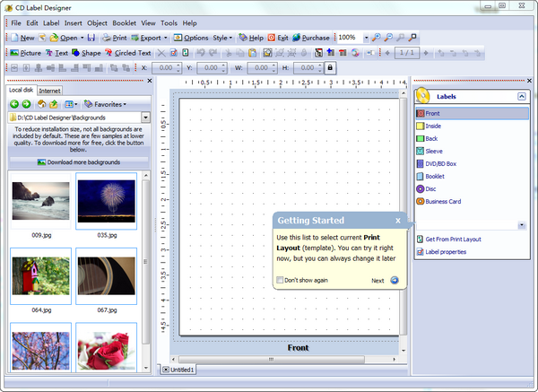Select the Disc label type
Image resolution: width=538 pixels, height=392 pixels.
point(431,188)
